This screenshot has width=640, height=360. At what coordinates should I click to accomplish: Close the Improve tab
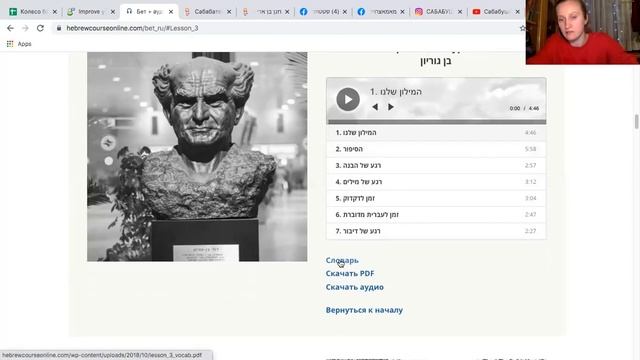[x=113, y=12]
